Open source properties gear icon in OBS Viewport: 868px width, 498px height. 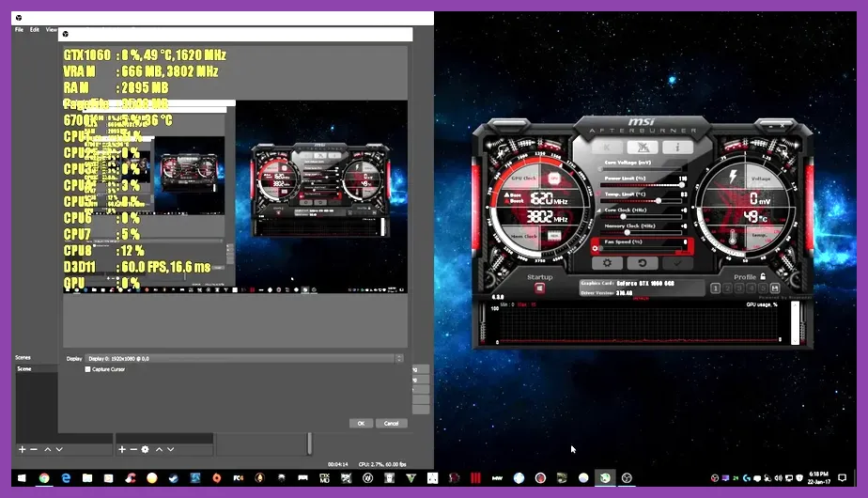[x=145, y=449]
